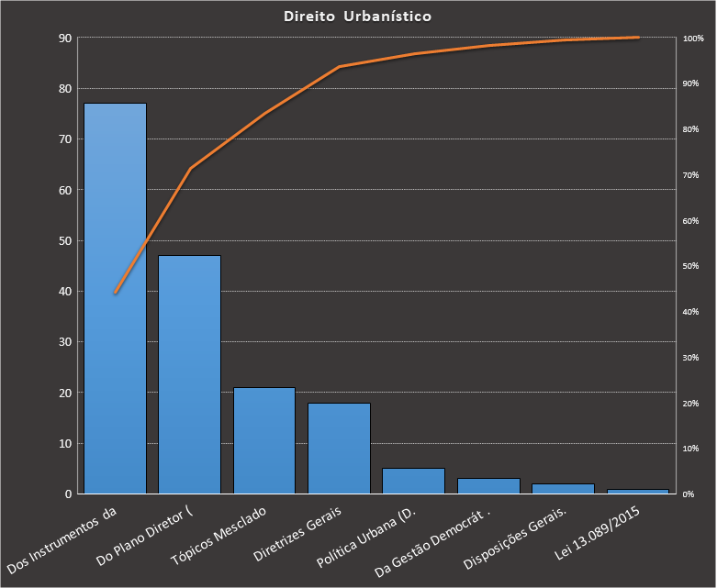717x588 pixels.
Task: Select the Disposições Gerais bar
Action: tap(563, 488)
